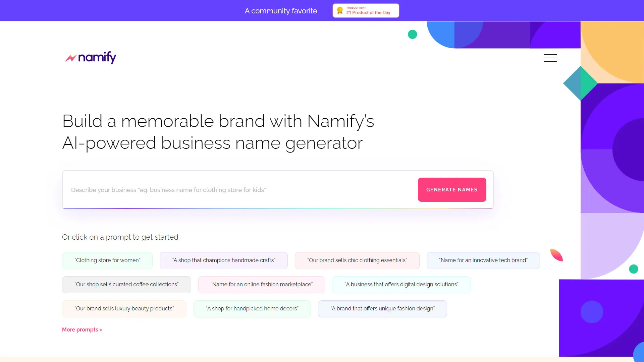This screenshot has width=644, height=362.
Task: Click the Product Hunt medal icon
Action: (x=340, y=10)
